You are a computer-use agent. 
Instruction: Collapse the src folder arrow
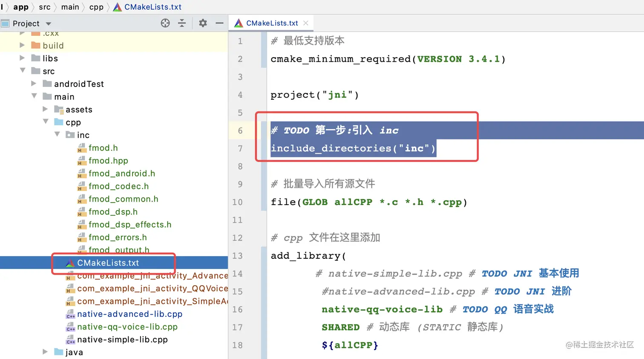23,70
